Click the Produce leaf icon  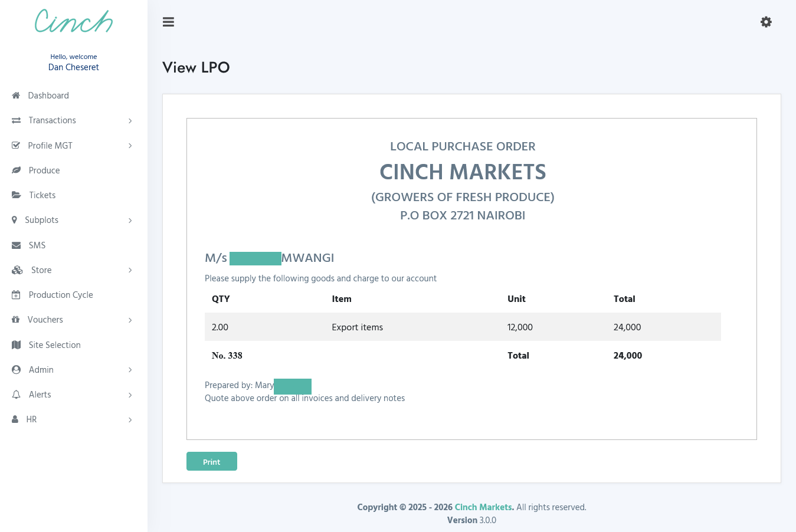pyautogui.click(x=15, y=170)
